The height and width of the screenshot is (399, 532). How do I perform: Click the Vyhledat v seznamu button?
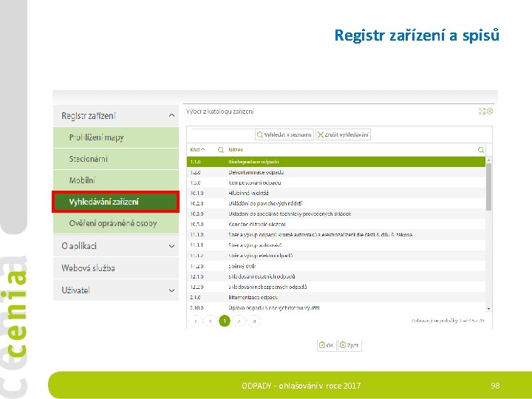[284, 134]
